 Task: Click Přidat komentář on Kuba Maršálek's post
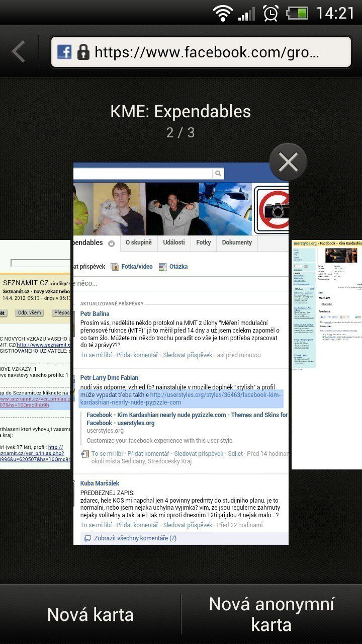coord(137,525)
